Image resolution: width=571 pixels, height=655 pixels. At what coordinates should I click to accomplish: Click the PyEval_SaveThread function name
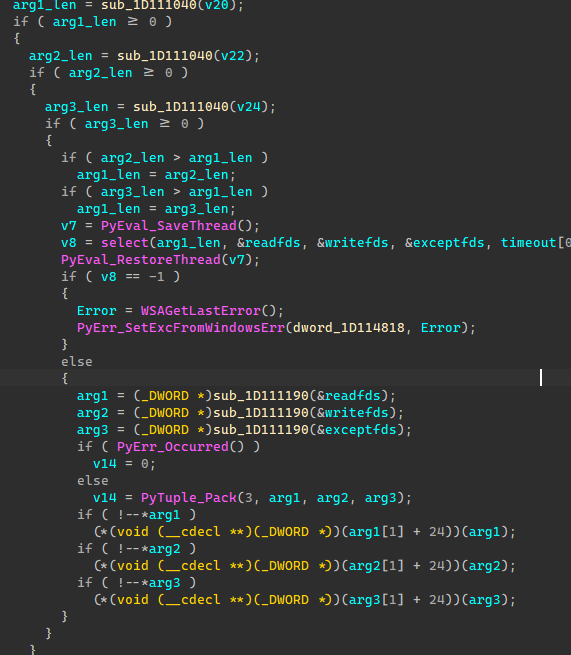[169, 226]
